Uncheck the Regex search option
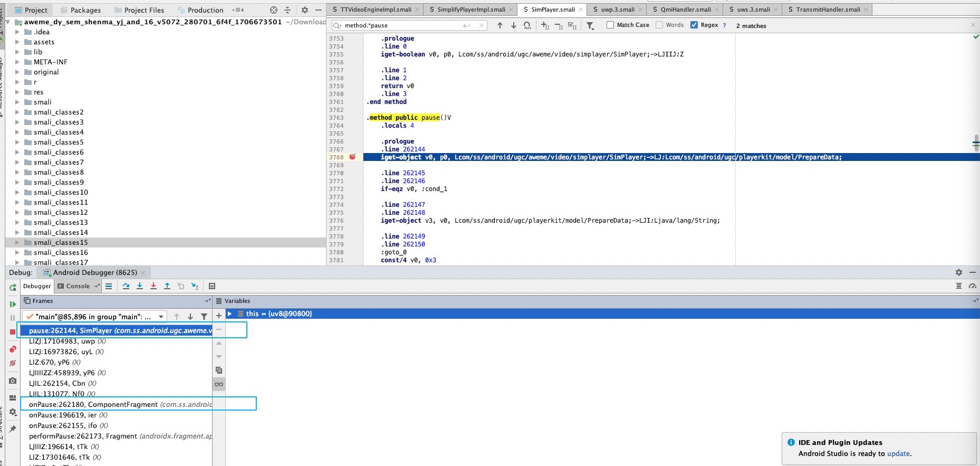This screenshot has width=980, height=466. coord(694,25)
